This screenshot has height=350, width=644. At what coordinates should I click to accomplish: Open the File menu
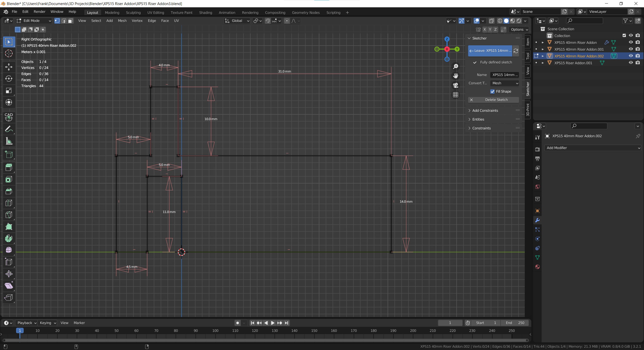pos(14,12)
